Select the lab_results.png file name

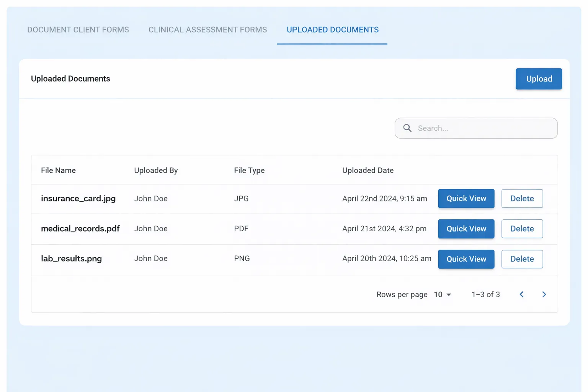(71, 259)
